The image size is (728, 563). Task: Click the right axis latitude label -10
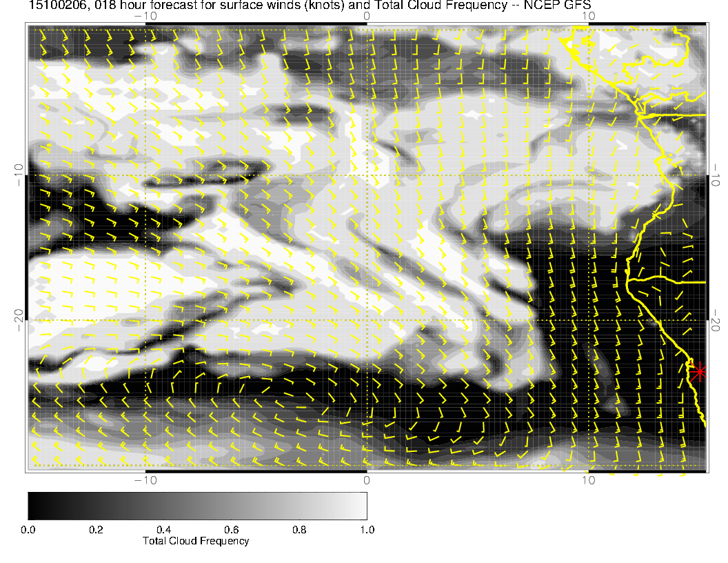tap(717, 175)
